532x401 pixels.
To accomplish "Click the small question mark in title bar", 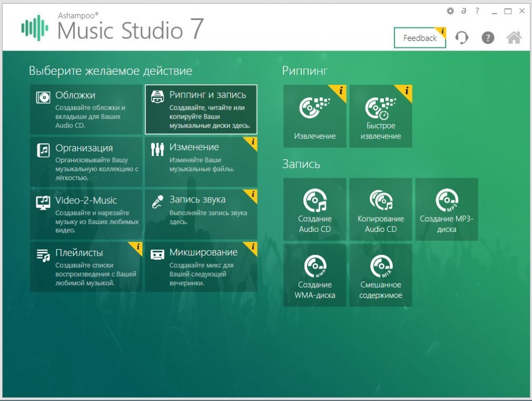I will pos(477,11).
